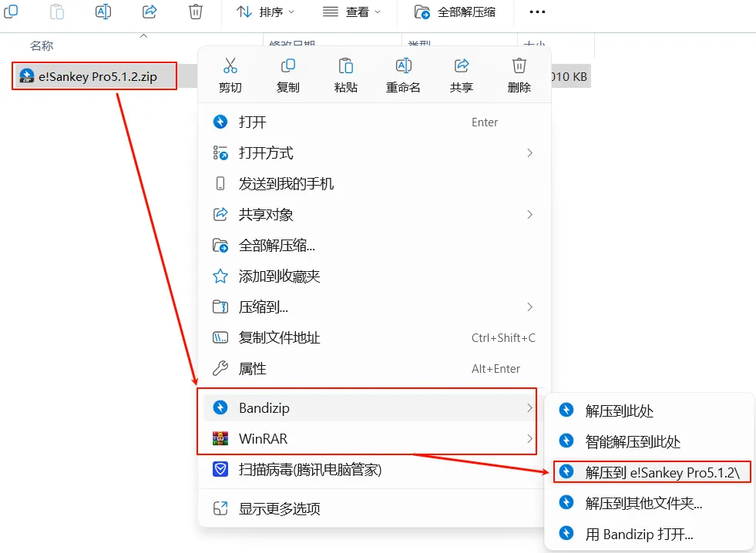Expand the Bandizip submenu arrow
Image resolution: width=756 pixels, height=553 pixels.
point(529,407)
